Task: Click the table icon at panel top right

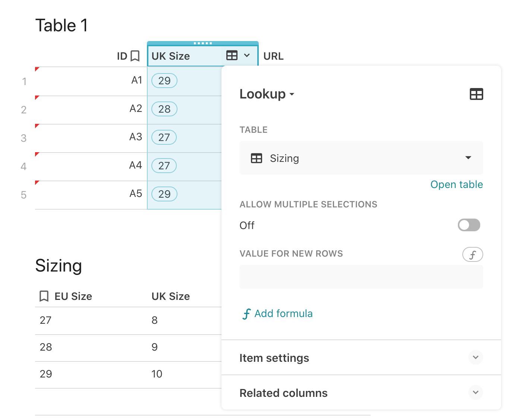Action: tap(476, 94)
